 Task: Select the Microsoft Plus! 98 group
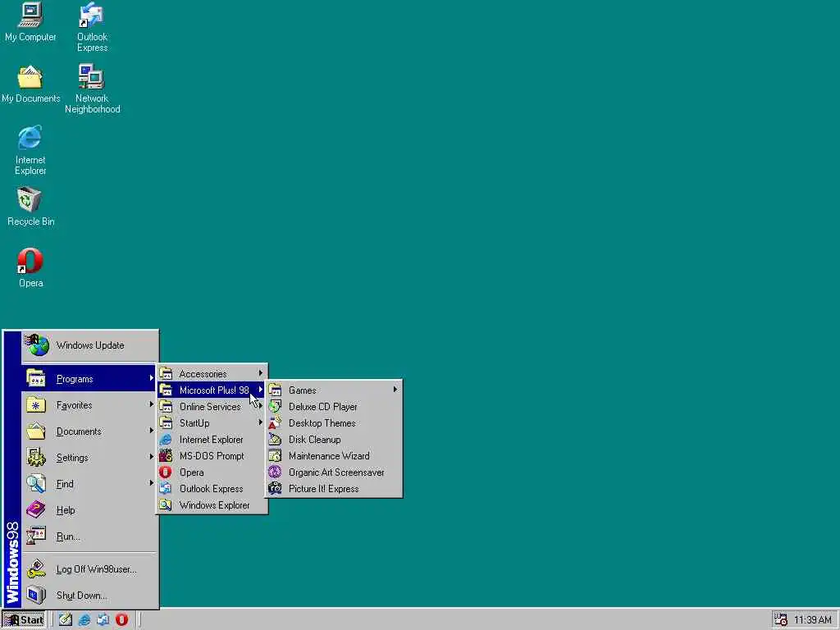[212, 390]
